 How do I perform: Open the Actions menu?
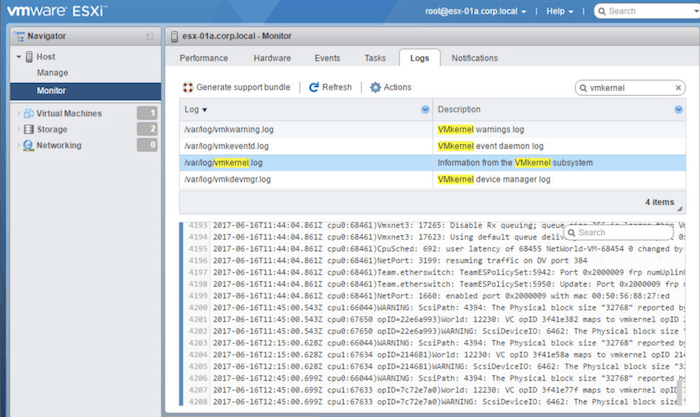pos(391,88)
